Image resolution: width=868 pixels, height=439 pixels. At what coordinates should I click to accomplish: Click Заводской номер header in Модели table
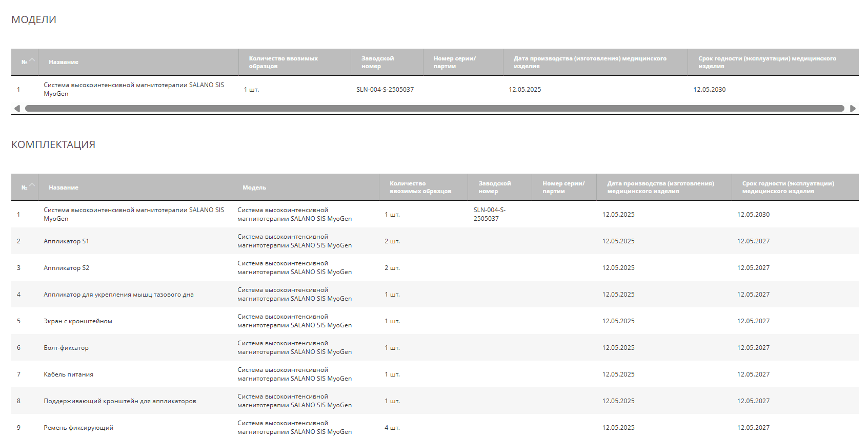[x=377, y=62]
